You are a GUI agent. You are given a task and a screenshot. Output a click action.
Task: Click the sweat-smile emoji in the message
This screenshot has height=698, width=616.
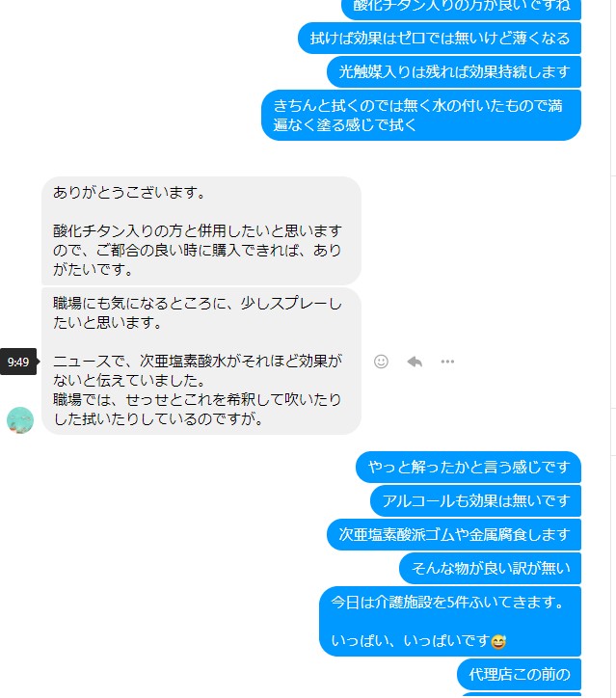(x=498, y=641)
